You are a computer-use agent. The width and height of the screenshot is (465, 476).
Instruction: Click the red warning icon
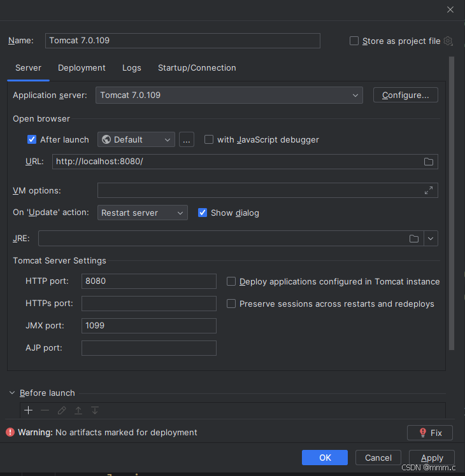pyautogui.click(x=10, y=432)
